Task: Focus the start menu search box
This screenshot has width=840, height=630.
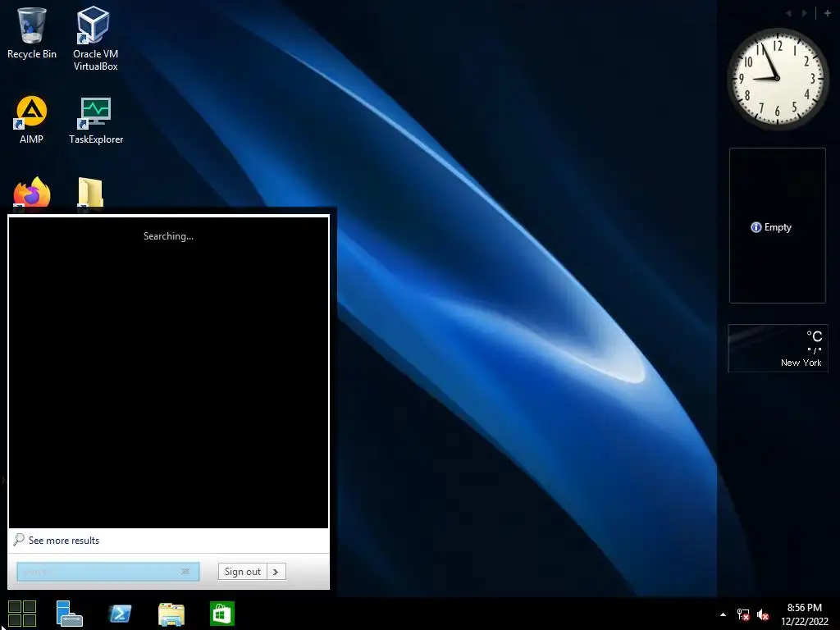Action: click(x=107, y=572)
